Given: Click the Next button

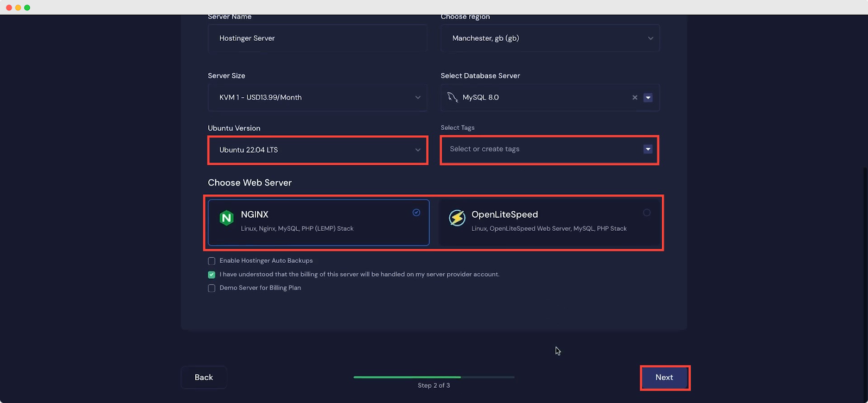Looking at the screenshot, I should coord(665,377).
